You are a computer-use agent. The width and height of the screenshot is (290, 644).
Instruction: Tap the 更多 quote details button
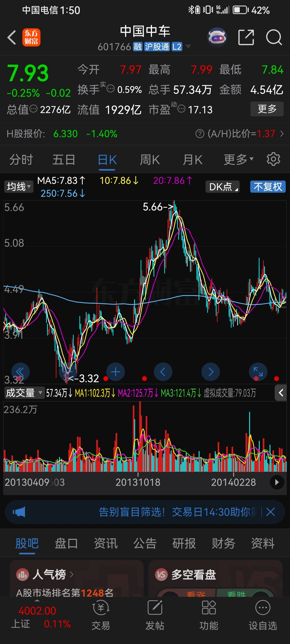click(x=267, y=109)
